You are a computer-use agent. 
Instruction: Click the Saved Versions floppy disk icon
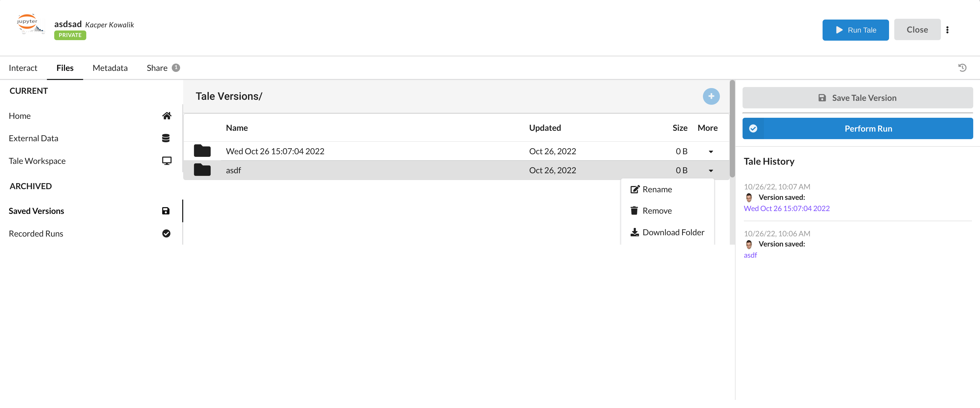click(166, 211)
